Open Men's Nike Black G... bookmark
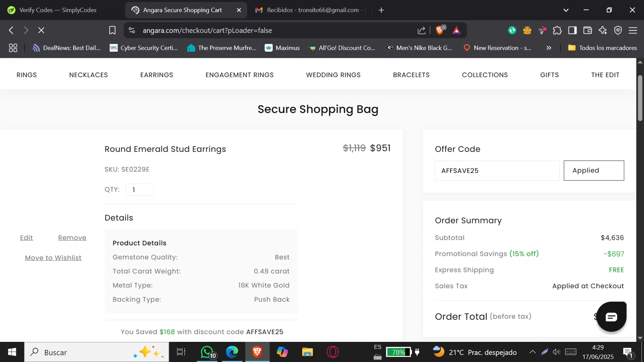The height and width of the screenshot is (362, 644). [419, 48]
